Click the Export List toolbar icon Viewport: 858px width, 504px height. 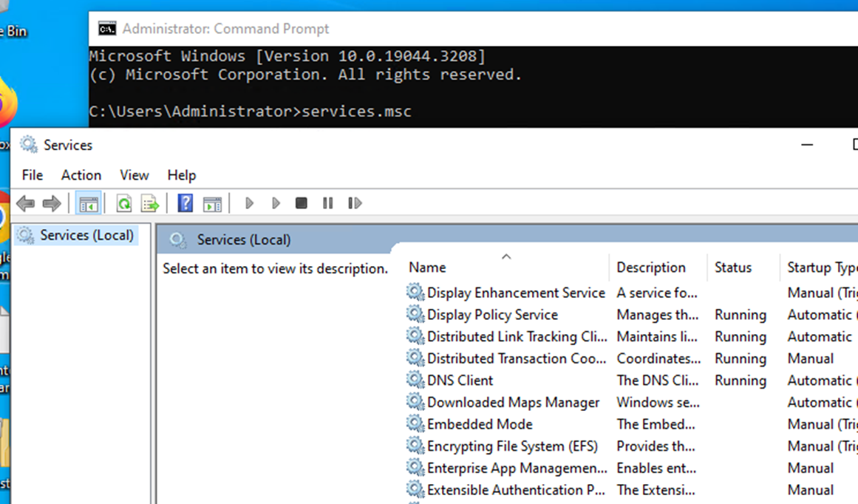pyautogui.click(x=150, y=203)
